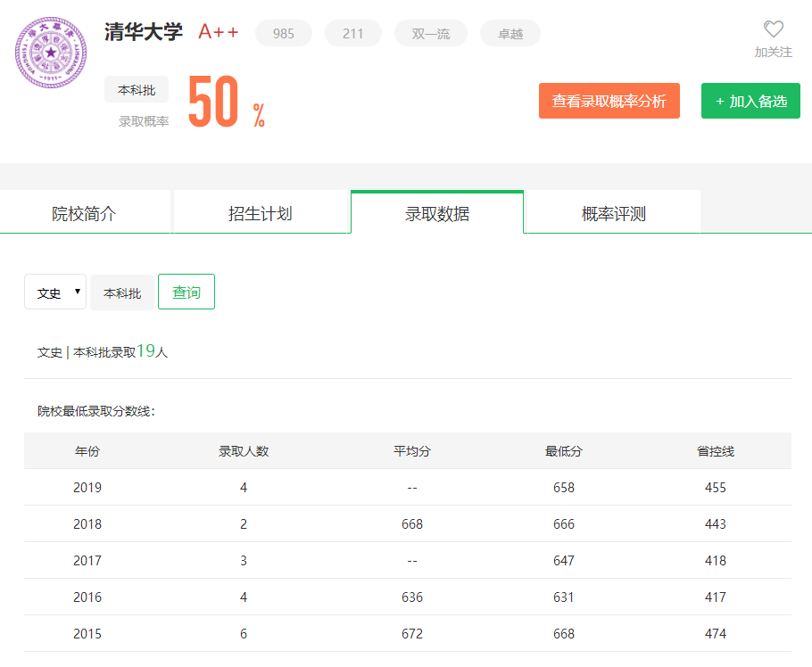812x667 pixels.
Task: Click the heart icon to follow
Action: tap(773, 29)
